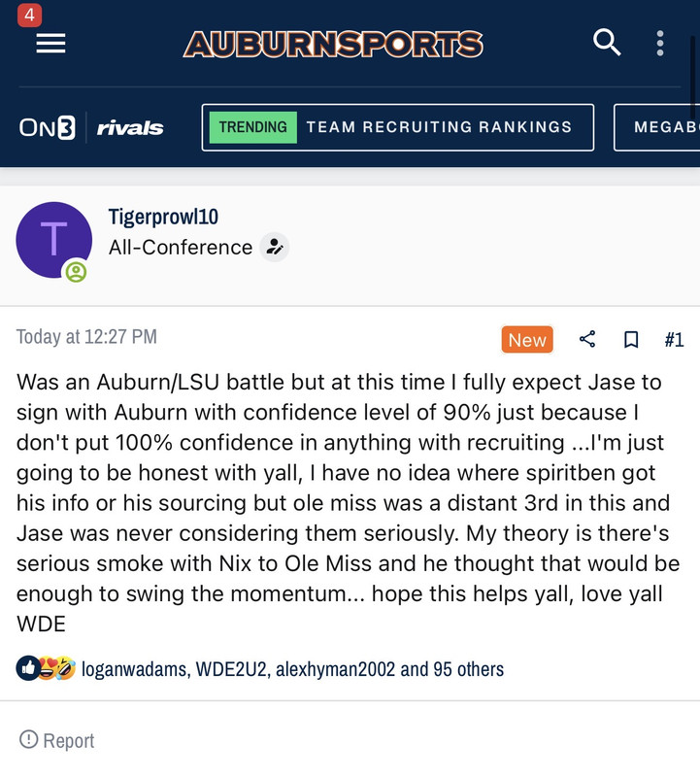Expand the "95 others" reactions list
The width and height of the screenshot is (700, 777).
click(x=466, y=669)
